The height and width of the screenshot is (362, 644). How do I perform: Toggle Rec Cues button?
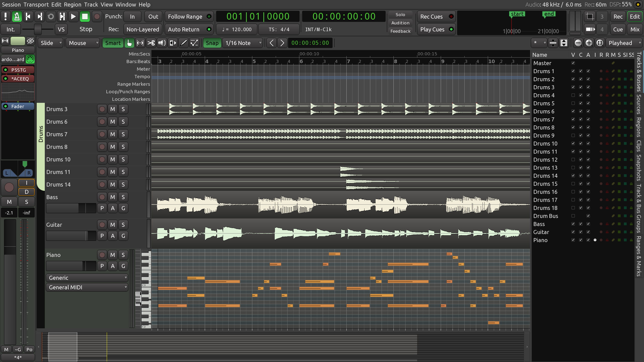[x=436, y=17]
